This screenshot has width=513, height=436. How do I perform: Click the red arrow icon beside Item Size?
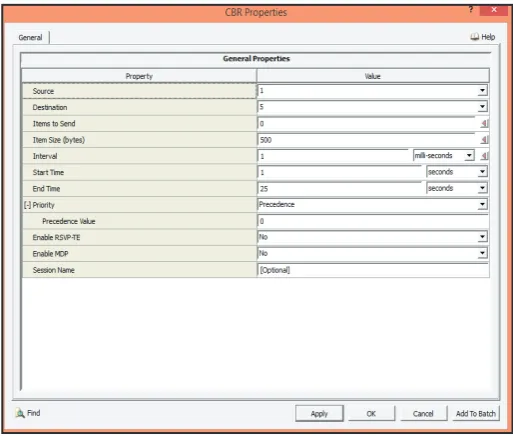[x=484, y=140]
